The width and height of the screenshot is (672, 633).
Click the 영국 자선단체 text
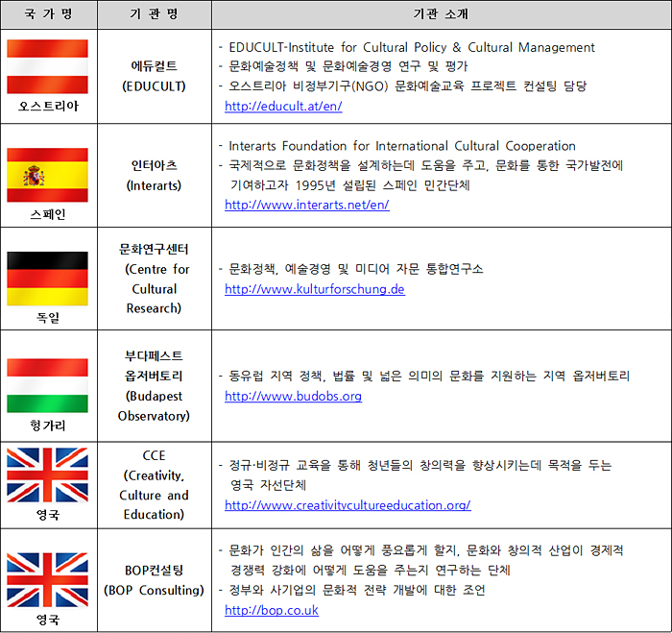coord(268,485)
